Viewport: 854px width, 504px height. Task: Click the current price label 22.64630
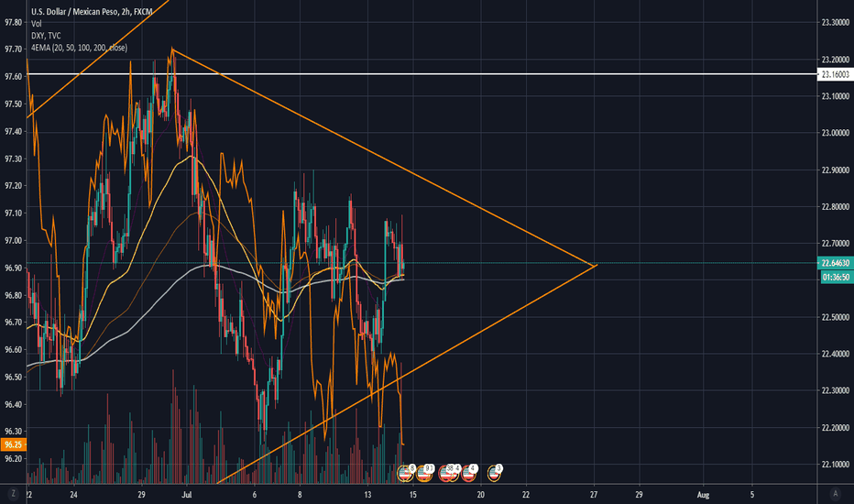pyautogui.click(x=836, y=263)
